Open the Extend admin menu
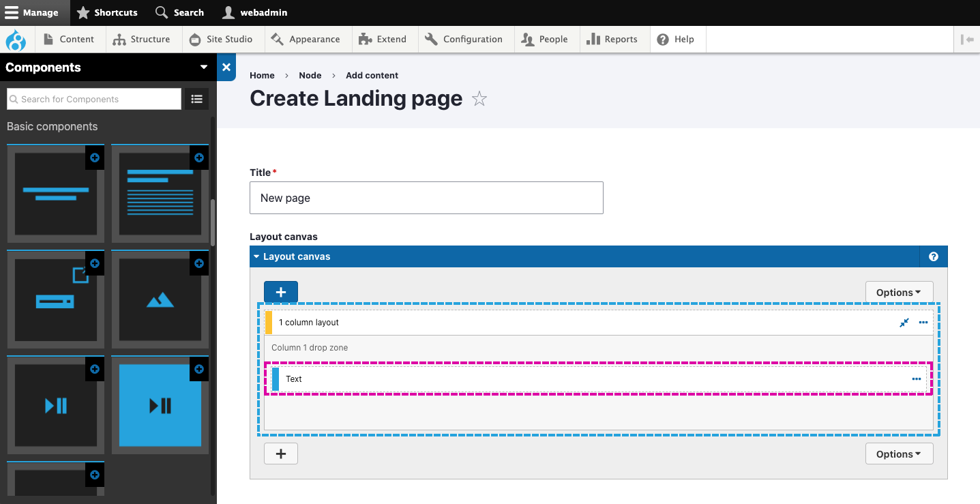The image size is (980, 504). [383, 40]
